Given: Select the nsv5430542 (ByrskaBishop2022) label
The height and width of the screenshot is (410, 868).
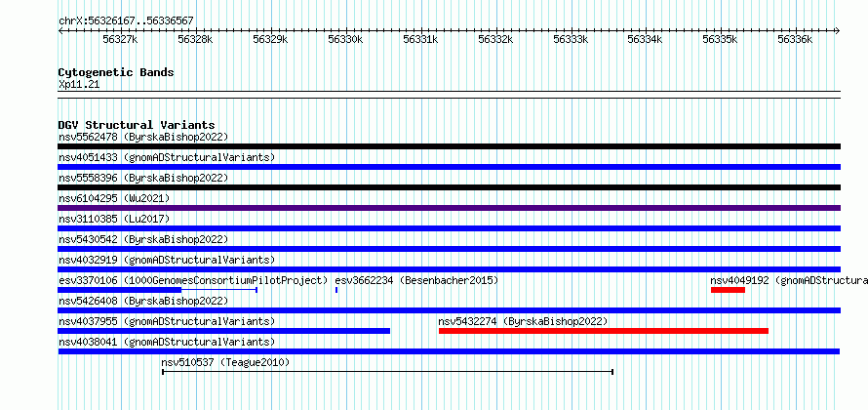Looking at the screenshot, I should click(143, 239).
